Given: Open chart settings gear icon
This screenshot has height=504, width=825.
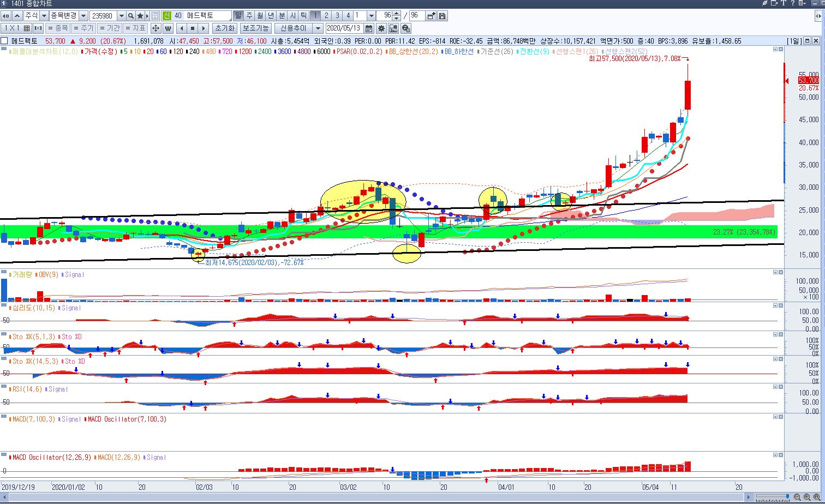Looking at the screenshot, I should click(x=381, y=28).
